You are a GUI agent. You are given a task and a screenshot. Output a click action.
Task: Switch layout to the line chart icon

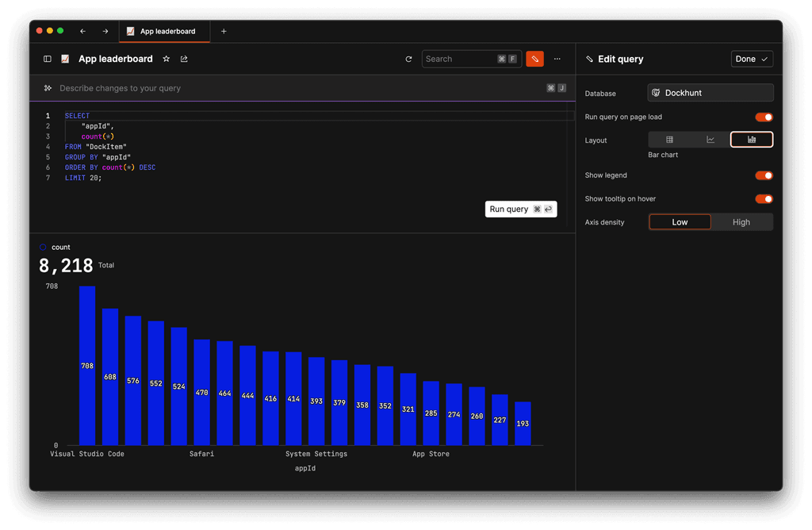point(710,139)
